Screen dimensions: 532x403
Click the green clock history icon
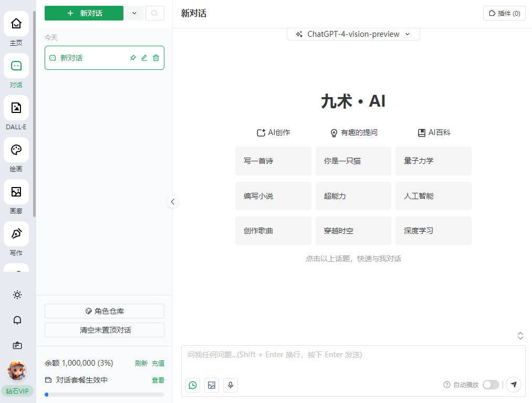pyautogui.click(x=193, y=385)
